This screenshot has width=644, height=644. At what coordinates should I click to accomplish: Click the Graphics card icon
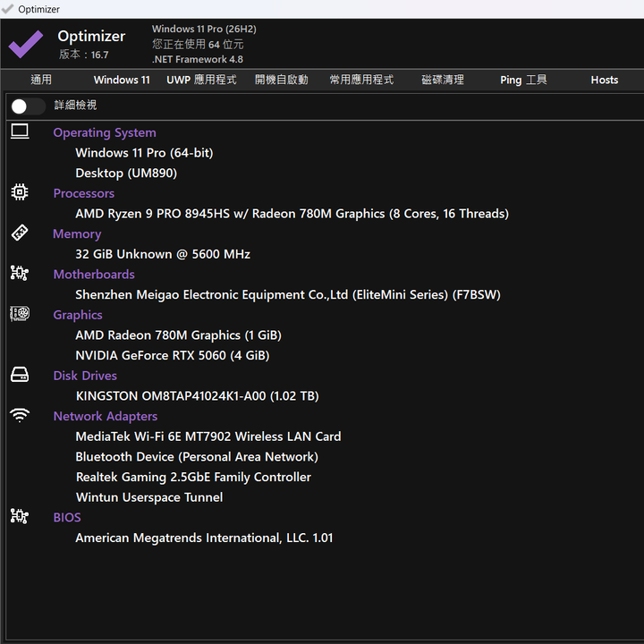20,313
